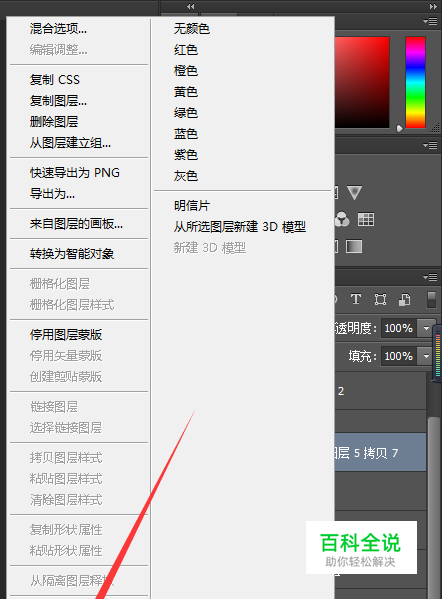Click 停用图层蒙版 menu item

[x=66, y=335]
